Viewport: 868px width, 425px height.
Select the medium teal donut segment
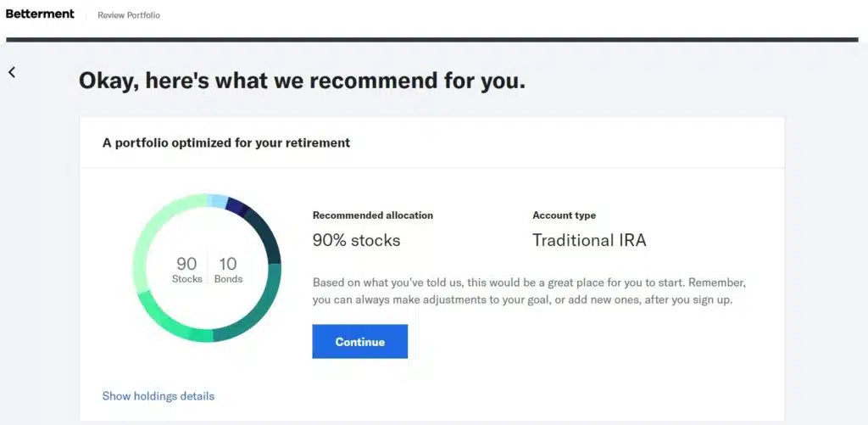253,312
